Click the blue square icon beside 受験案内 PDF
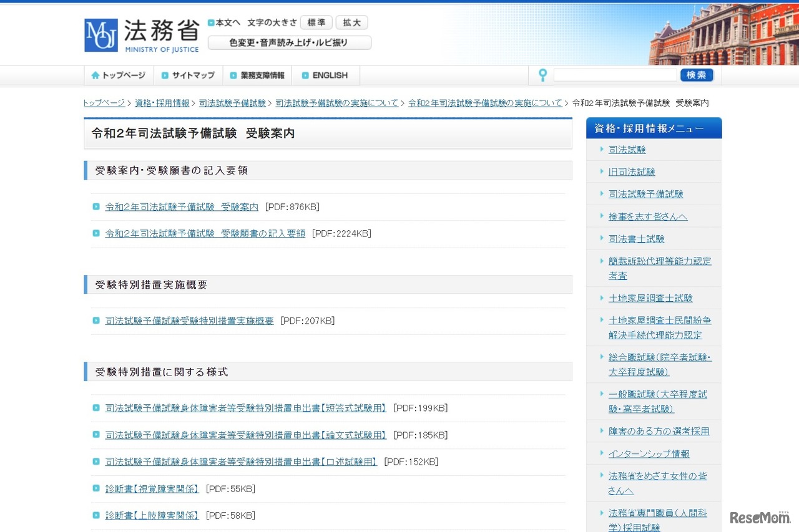 pos(96,206)
